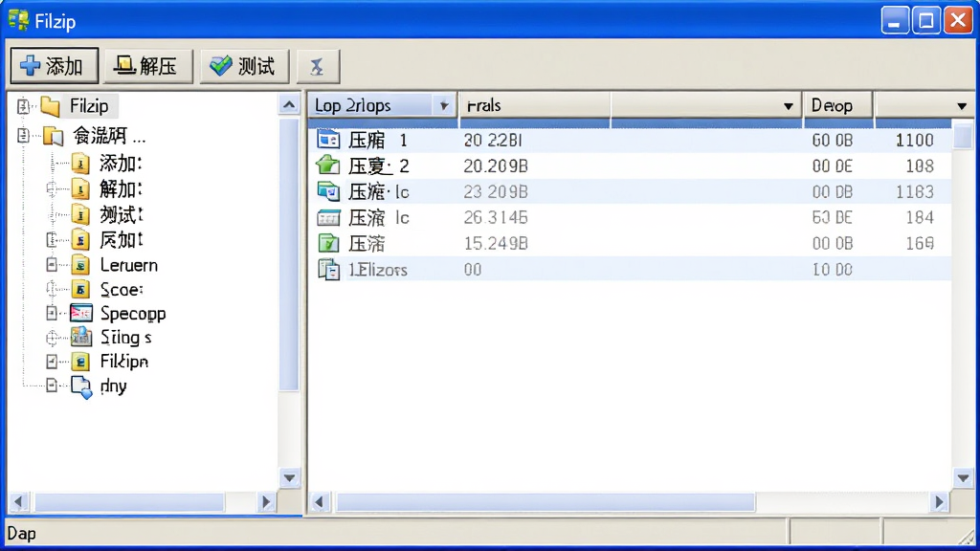Click the 26.3145 size cell
This screenshot has width=980, height=551.
(x=496, y=217)
